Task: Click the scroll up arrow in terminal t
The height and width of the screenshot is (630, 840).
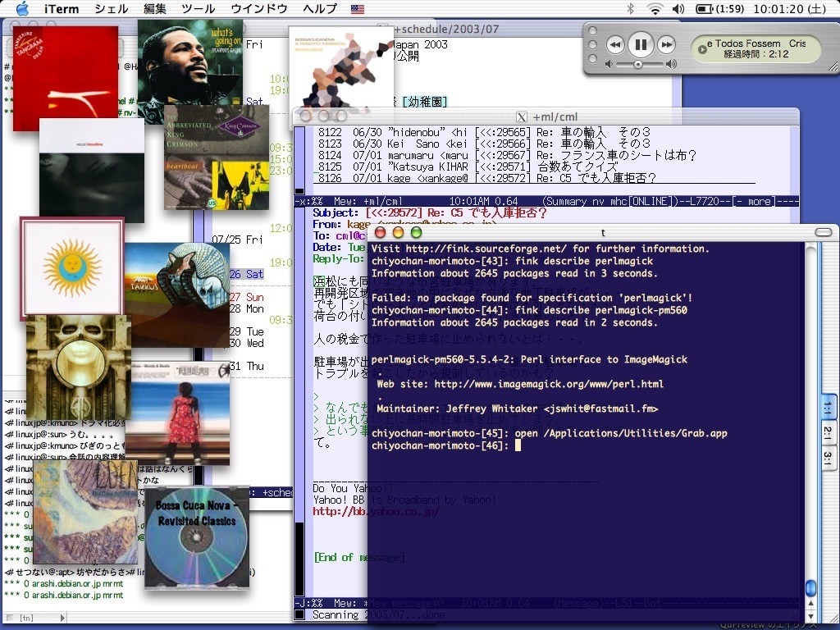Action: tap(810, 604)
